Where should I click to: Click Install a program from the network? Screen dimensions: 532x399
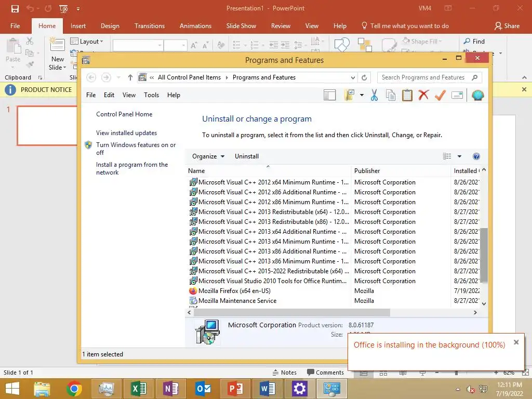[x=132, y=168]
